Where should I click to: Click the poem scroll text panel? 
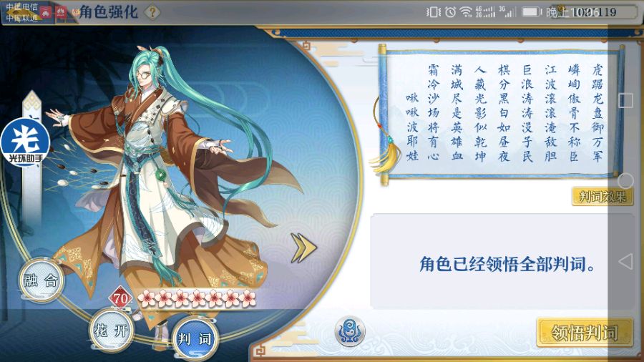point(502,114)
